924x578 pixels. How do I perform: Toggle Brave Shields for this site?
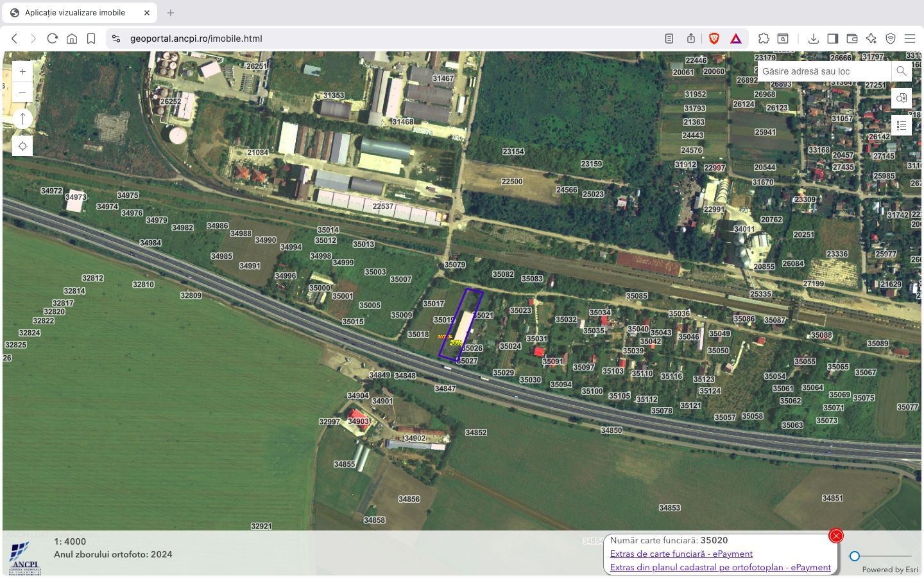coord(714,39)
